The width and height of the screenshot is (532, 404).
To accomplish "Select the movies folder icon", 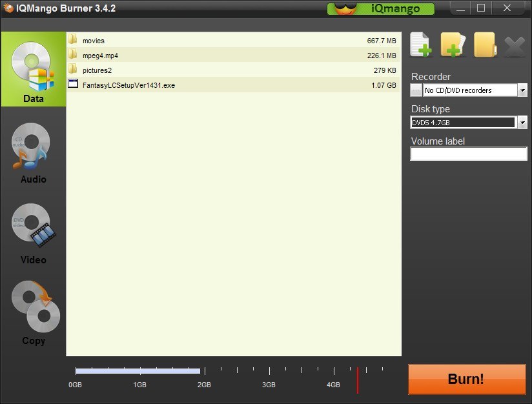I will click(x=72, y=39).
